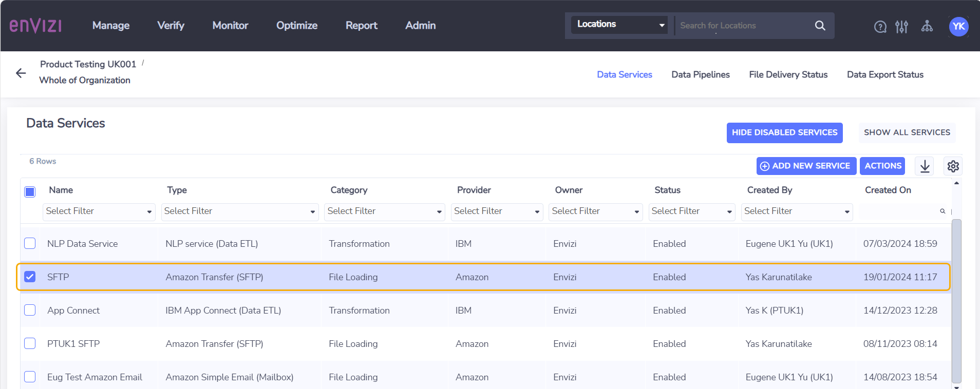This screenshot has height=389, width=980.
Task: Click Whole of Organization breadcrumb
Action: point(85,81)
